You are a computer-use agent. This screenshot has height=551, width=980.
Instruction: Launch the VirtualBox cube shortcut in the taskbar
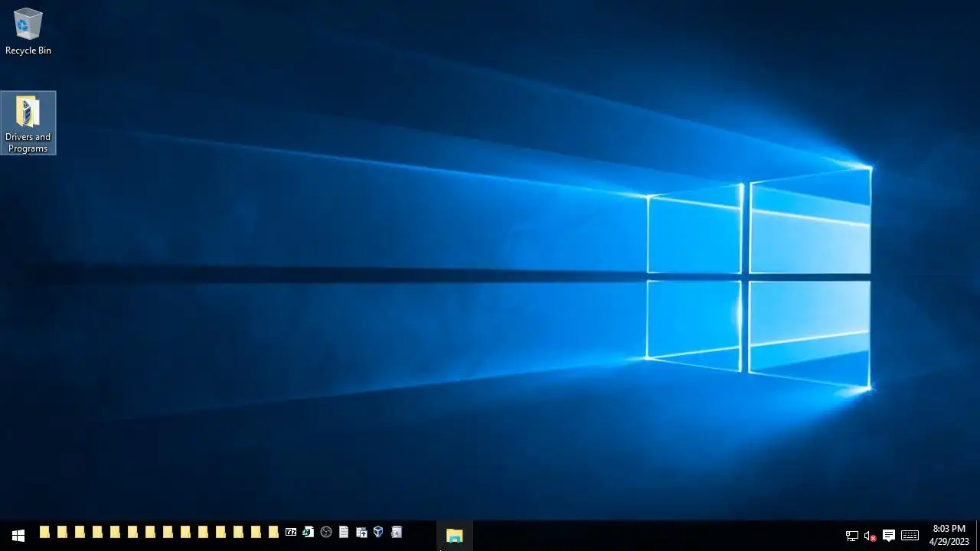point(378,532)
